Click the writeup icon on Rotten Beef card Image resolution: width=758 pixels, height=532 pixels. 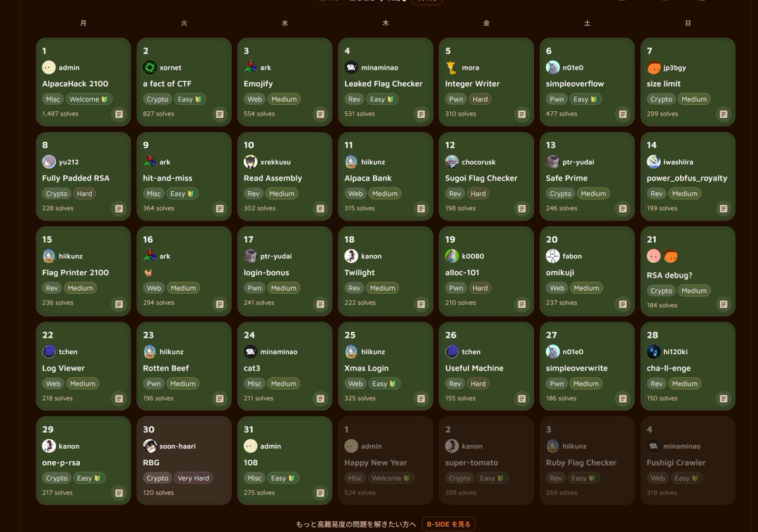[219, 399]
